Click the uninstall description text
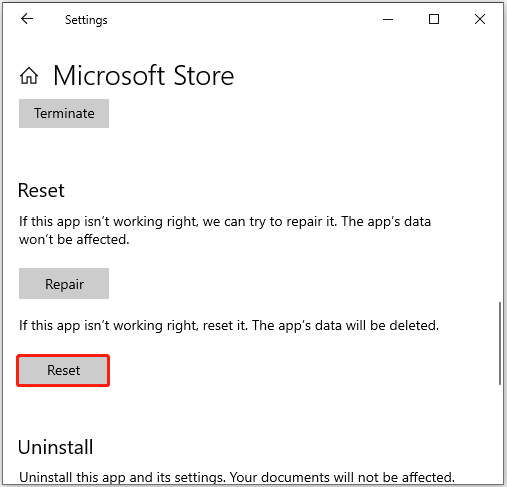Screen dimensions: 507x487 coord(237,477)
